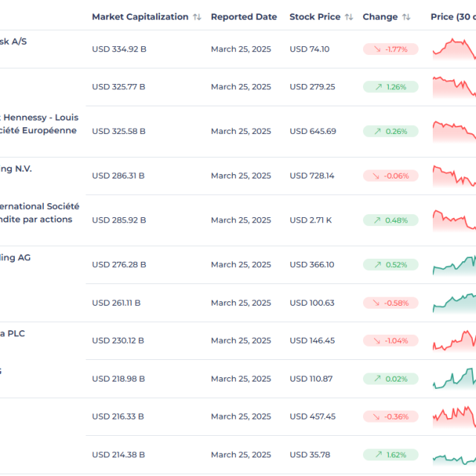Click the sparkline chart in USD 35.78 row
The width and height of the screenshot is (476, 476).
[x=454, y=454]
